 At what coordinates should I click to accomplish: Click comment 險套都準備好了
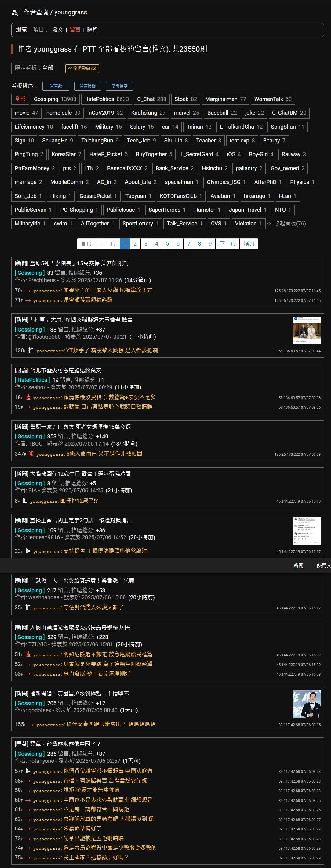click(x=82, y=828)
